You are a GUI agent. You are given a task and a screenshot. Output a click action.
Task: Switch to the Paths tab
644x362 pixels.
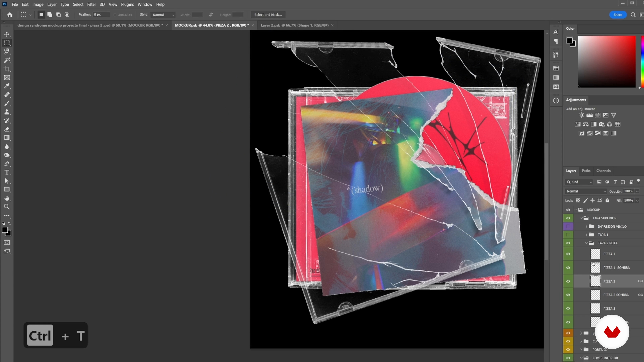click(586, 171)
